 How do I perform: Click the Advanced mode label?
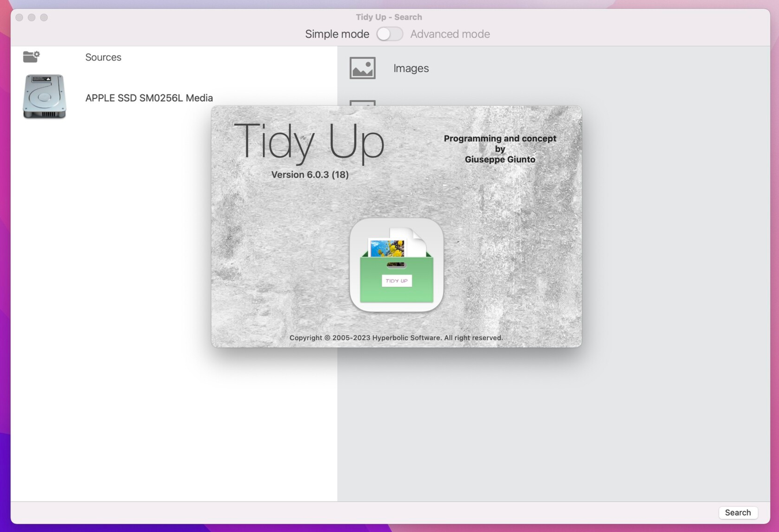[x=450, y=34]
